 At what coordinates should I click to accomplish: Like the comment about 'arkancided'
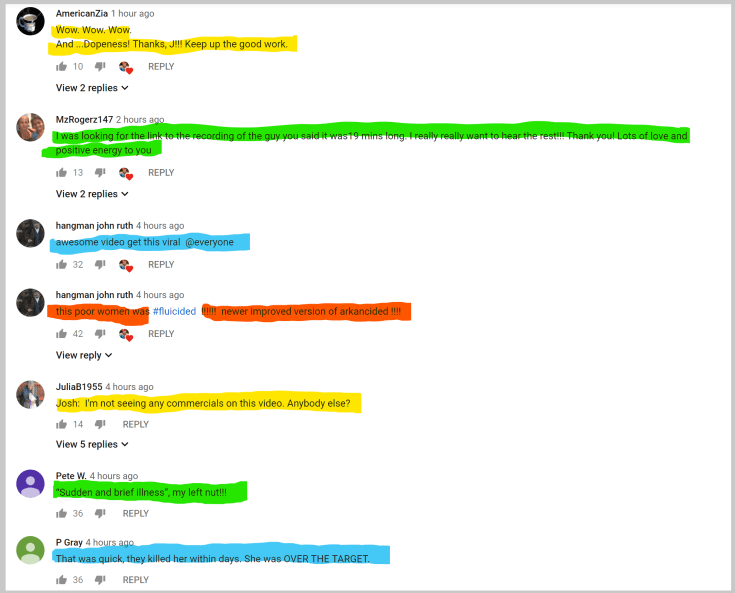[x=62, y=334]
